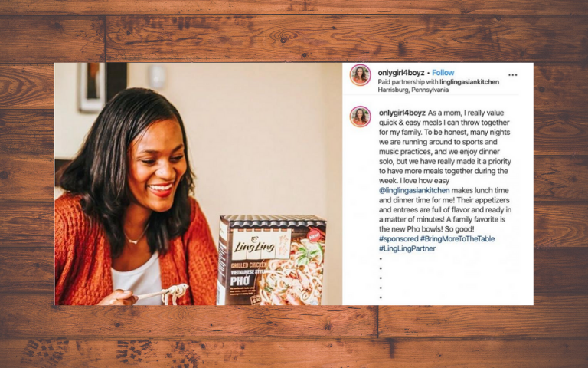588x368 pixels.
Task: Click the Ling Ling Pho box in photo
Action: coord(271,260)
